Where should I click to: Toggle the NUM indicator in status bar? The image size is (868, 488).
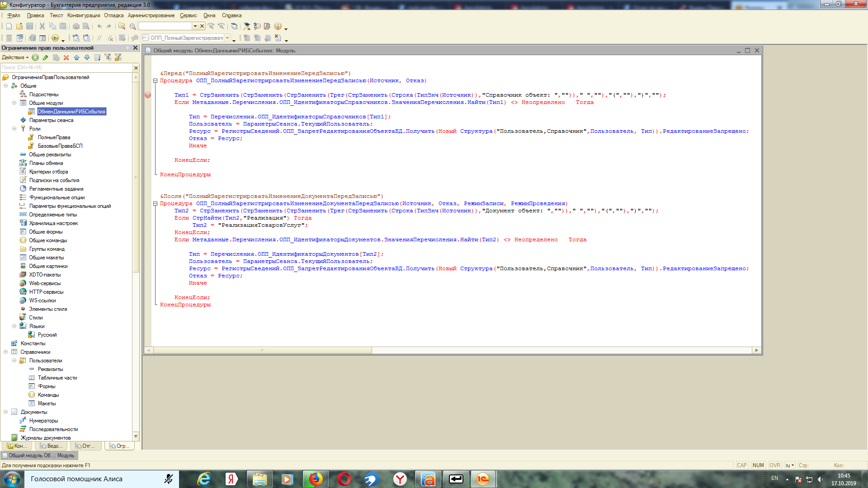[x=758, y=465]
